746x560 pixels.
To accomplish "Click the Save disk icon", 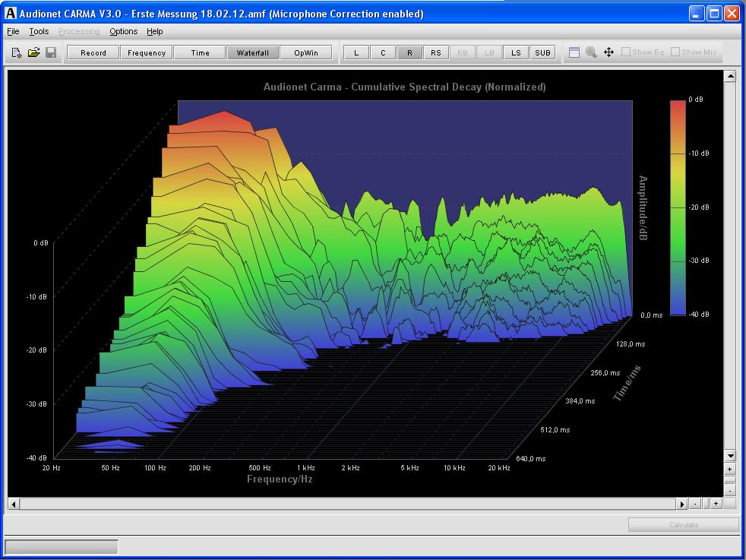I will tap(51, 52).
